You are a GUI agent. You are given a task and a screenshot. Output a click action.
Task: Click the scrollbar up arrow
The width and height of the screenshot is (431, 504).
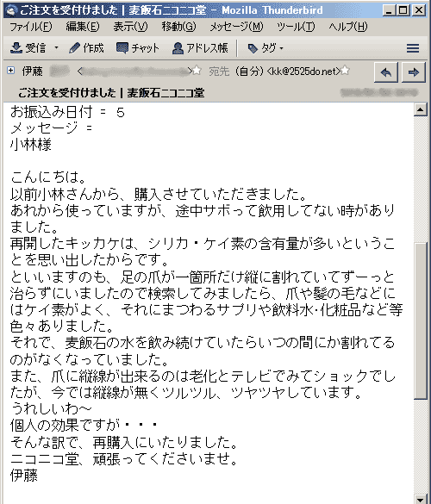pos(420,109)
